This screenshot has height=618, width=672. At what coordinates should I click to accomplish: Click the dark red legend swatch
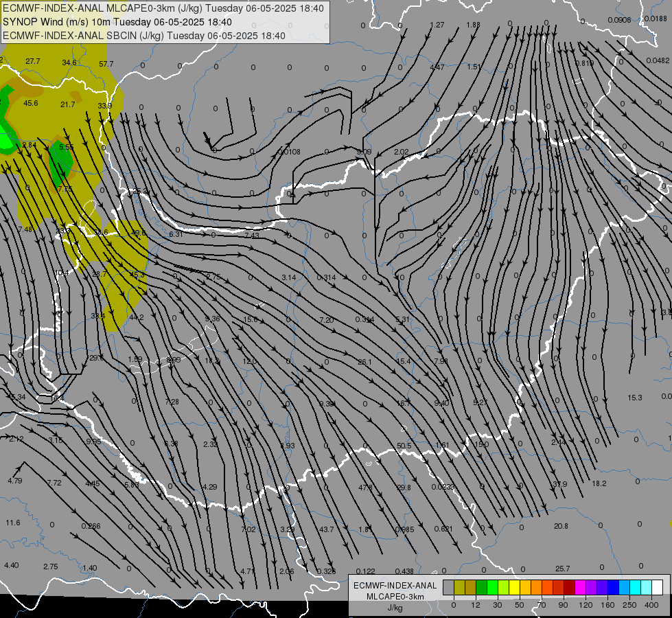[569, 588]
